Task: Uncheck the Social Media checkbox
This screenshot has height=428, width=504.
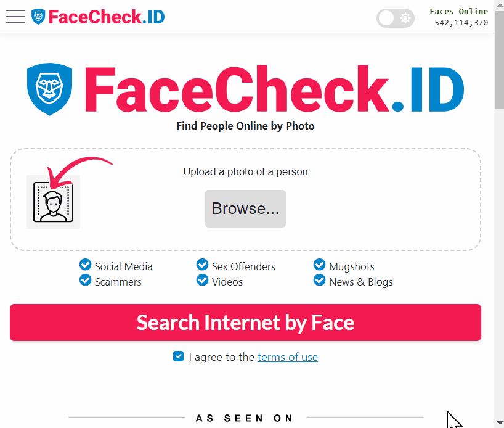Action: (86, 265)
